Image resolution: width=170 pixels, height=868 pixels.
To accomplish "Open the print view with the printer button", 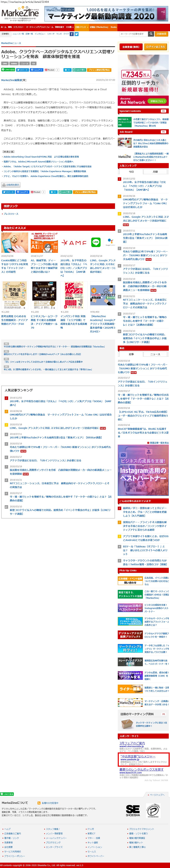I will coord(11,185).
